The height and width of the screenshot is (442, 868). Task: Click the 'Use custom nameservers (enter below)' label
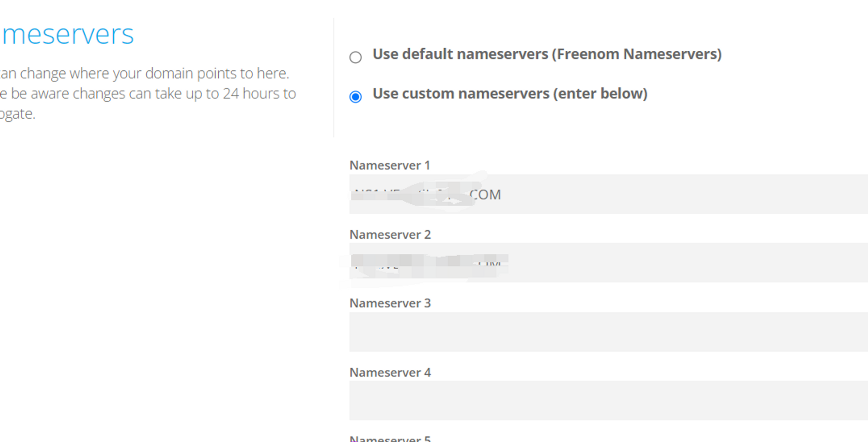tap(510, 94)
